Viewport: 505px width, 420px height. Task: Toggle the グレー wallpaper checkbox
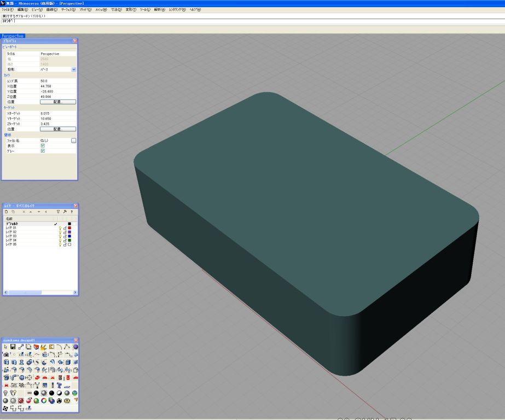[43, 151]
